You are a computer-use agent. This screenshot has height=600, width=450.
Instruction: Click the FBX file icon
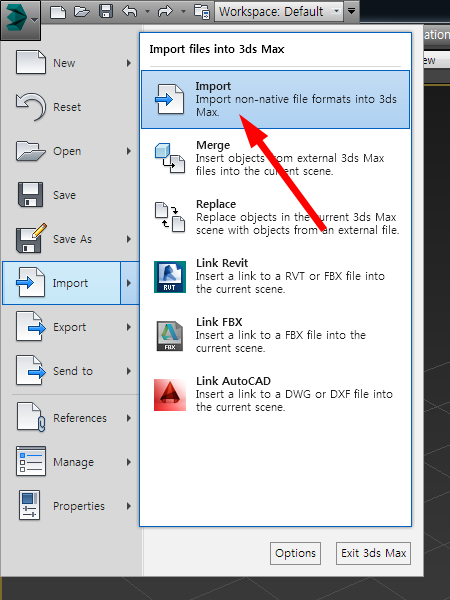pos(170,336)
